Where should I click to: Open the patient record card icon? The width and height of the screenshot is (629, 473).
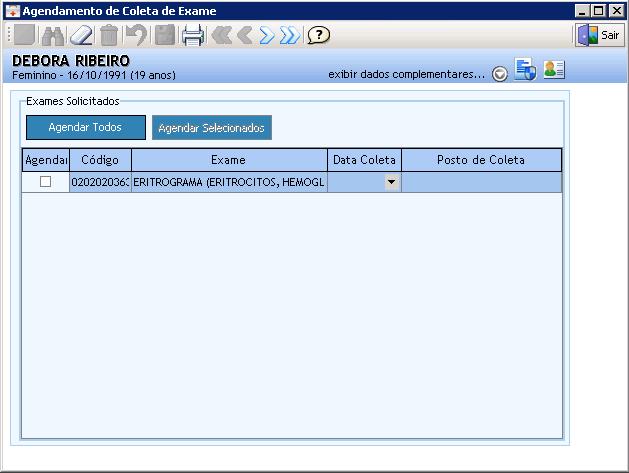tap(554, 69)
